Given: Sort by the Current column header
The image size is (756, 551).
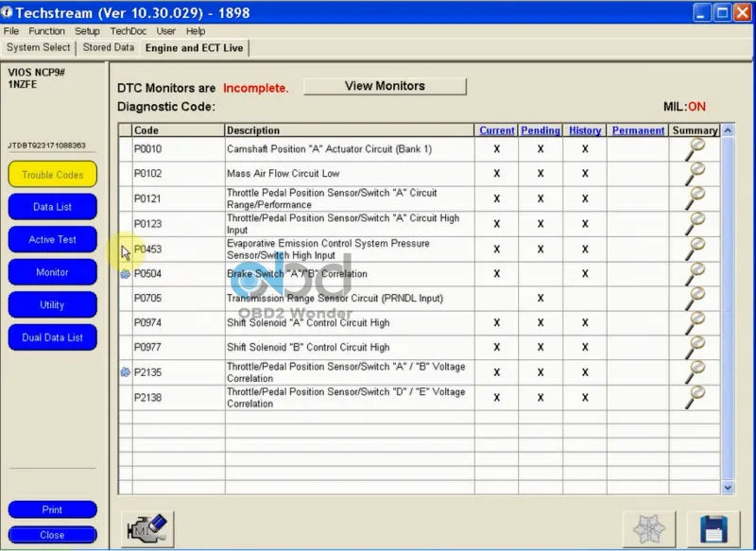Looking at the screenshot, I should (497, 130).
